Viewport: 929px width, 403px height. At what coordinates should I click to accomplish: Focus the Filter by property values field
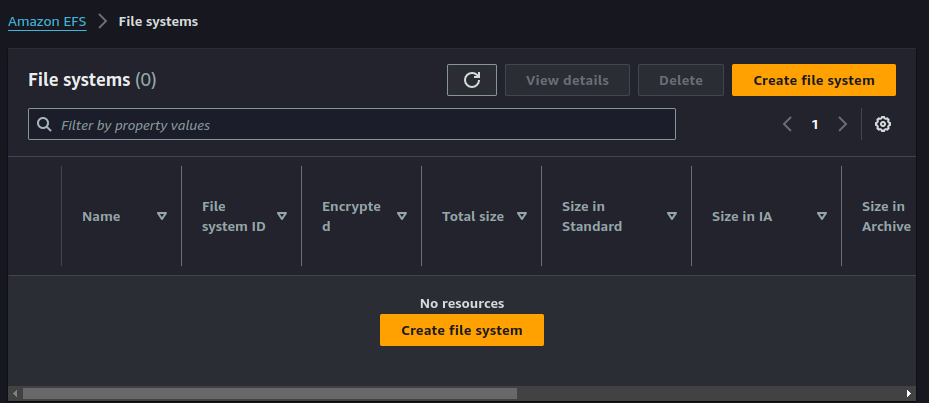360,125
